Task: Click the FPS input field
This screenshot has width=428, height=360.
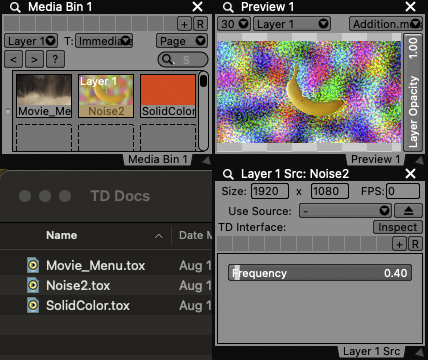Action: coord(403,191)
